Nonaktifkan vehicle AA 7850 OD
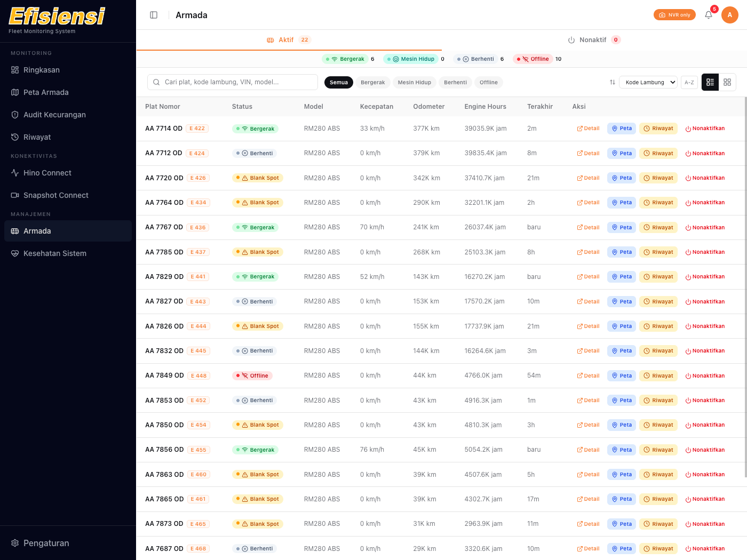Screen dimensions: 747x560 coord(705,425)
